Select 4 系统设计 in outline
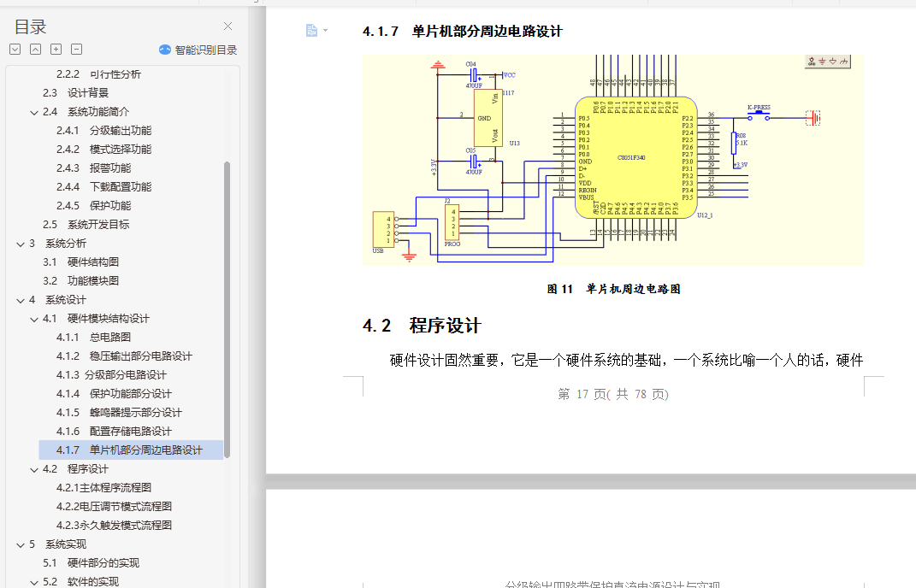Image resolution: width=916 pixels, height=588 pixels. pos(57,299)
